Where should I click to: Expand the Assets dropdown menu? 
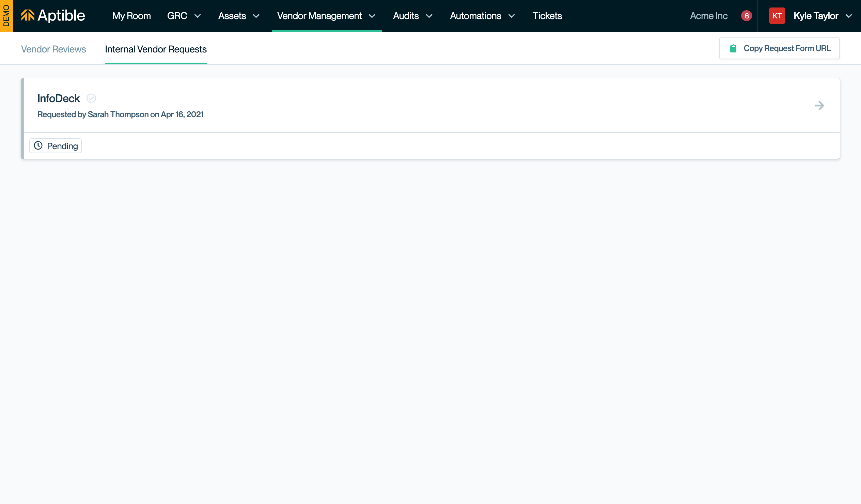[x=239, y=16]
